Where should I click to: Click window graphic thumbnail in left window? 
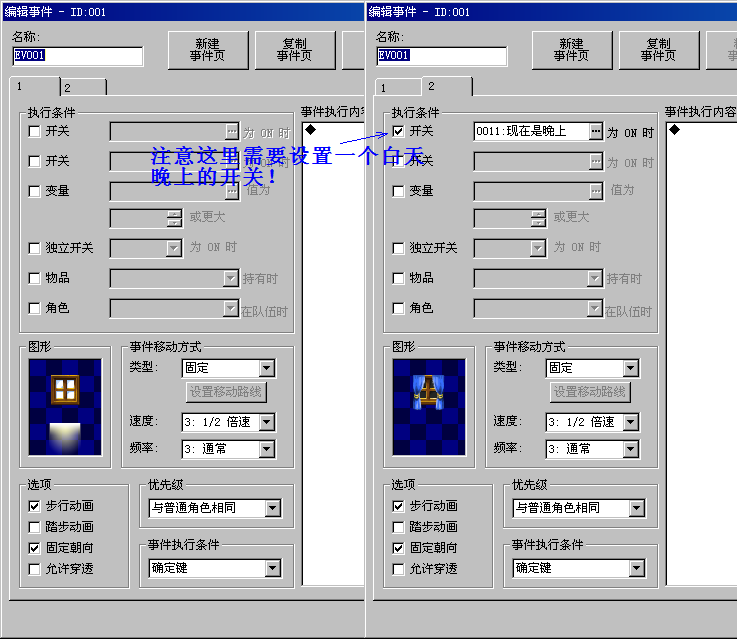click(65, 407)
